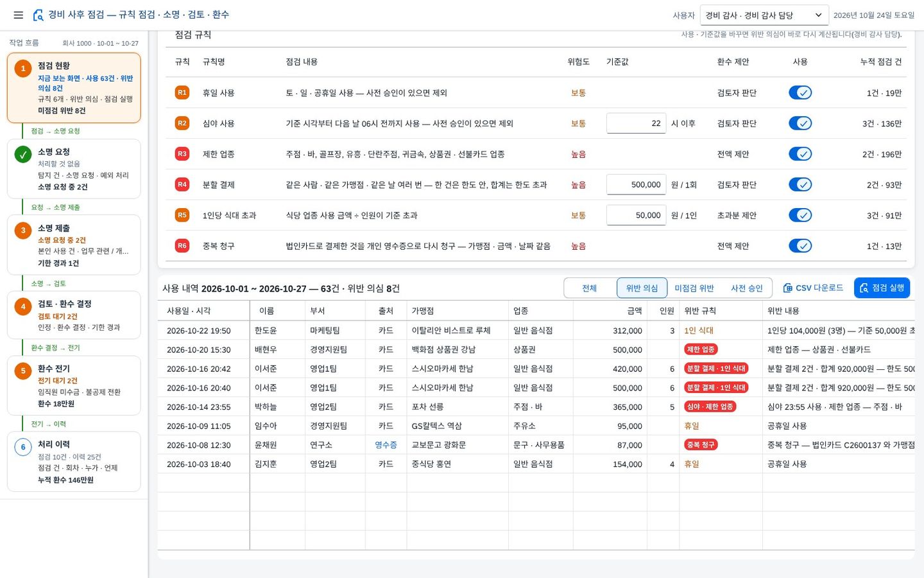Click the R3 rule badge
The width and height of the screenshot is (924, 578).
pos(182,154)
